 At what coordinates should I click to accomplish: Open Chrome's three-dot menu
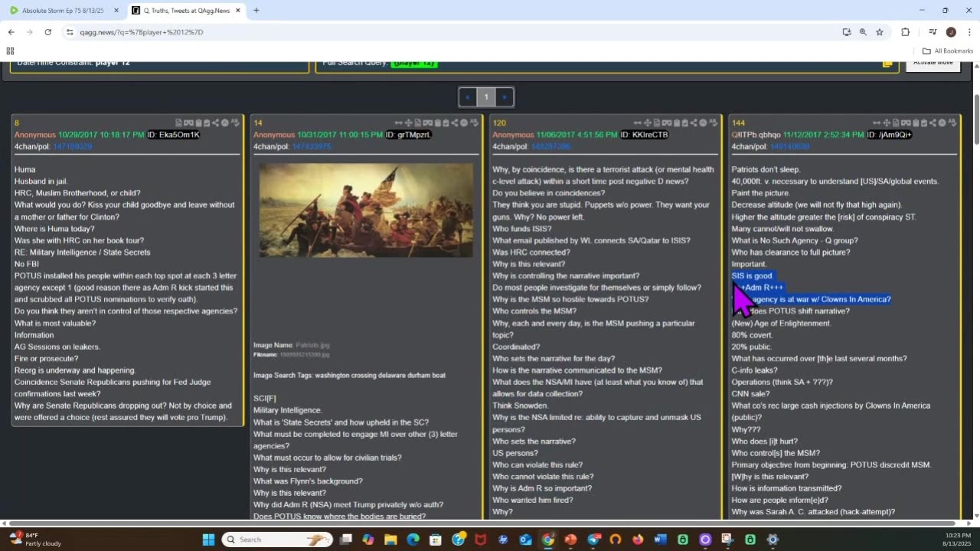click(969, 32)
